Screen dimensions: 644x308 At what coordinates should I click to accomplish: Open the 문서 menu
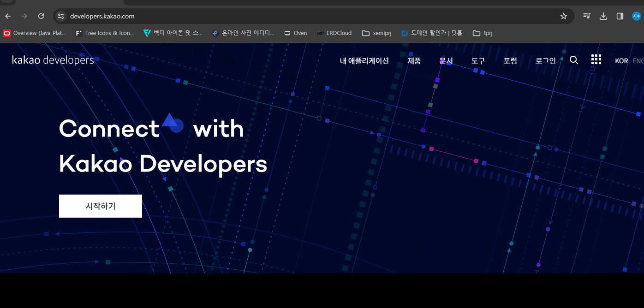pyautogui.click(x=446, y=61)
